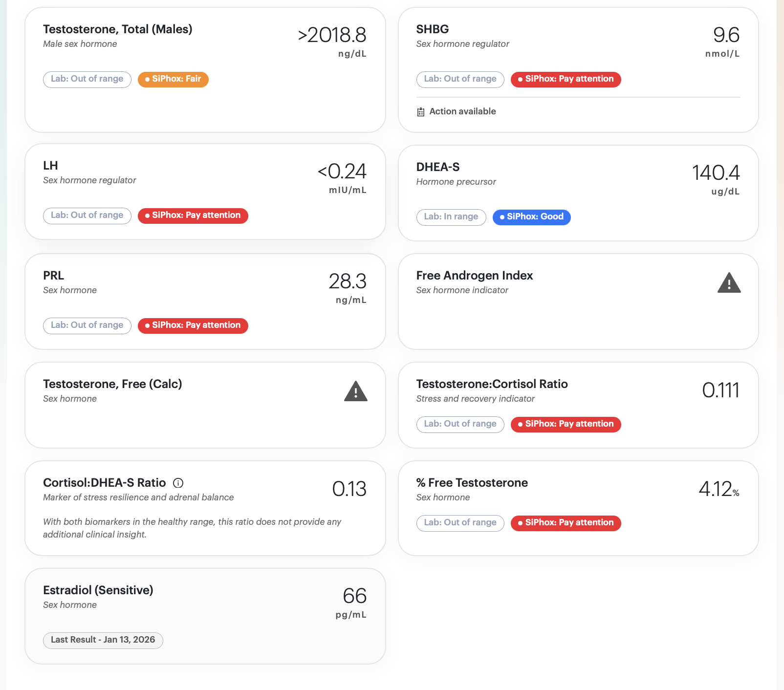Click the Testosterone Free (Calc) warning triangle icon
This screenshot has width=784, height=690.
(355, 391)
